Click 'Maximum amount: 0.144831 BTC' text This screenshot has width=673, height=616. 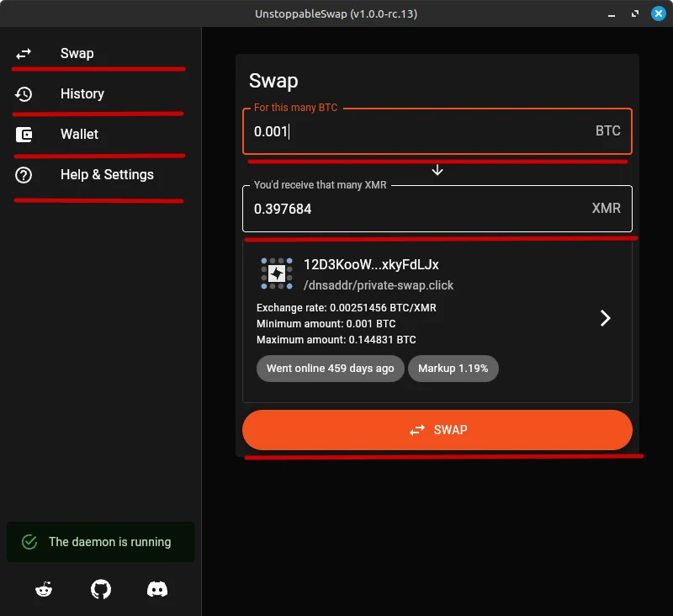pos(336,339)
